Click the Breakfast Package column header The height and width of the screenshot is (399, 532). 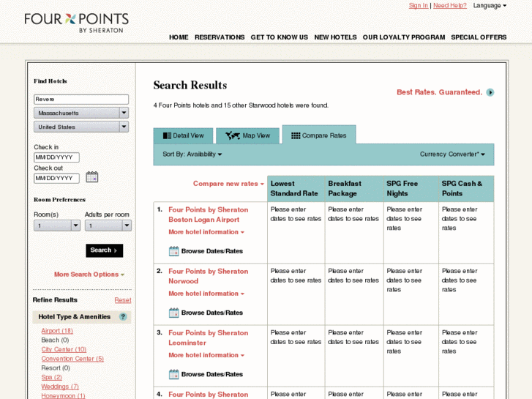click(354, 188)
